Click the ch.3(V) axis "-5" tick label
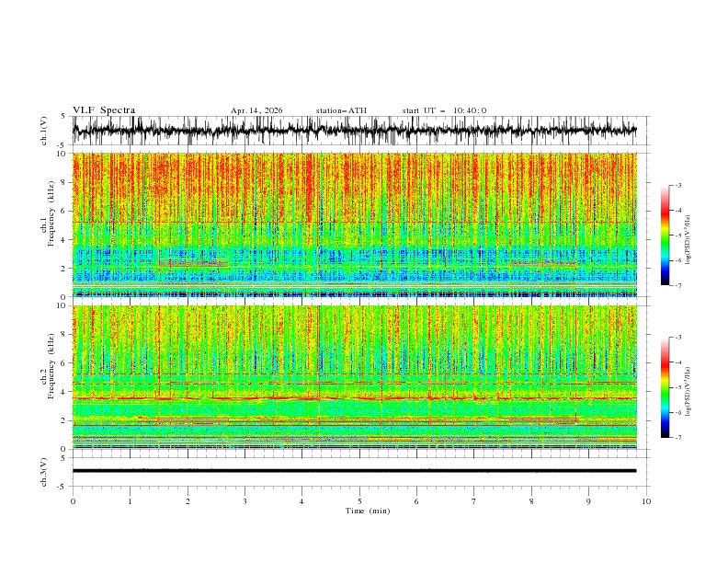The width and height of the screenshot is (728, 563). [63, 487]
